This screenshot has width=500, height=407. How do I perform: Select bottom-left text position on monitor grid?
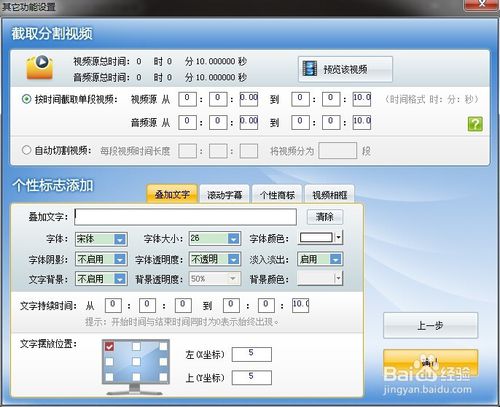click(109, 377)
